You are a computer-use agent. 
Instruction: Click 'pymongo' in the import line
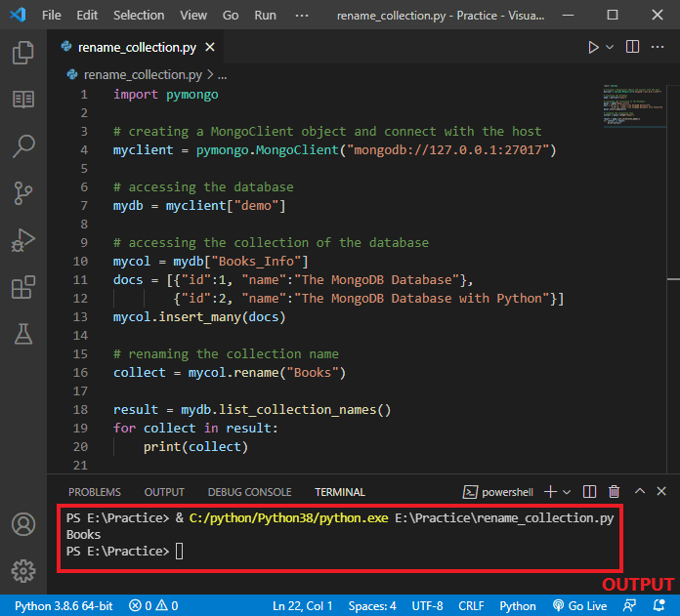192,95
